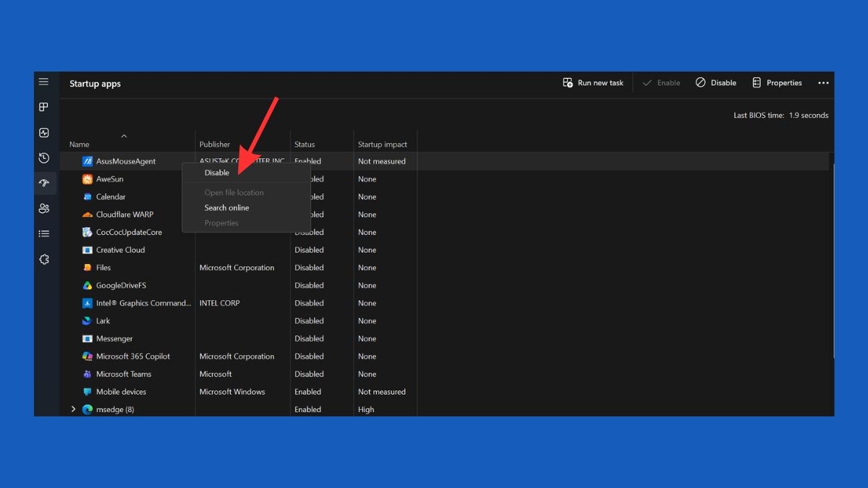Select the AweSun row name
This screenshot has height=488, width=868.
[x=110, y=179]
